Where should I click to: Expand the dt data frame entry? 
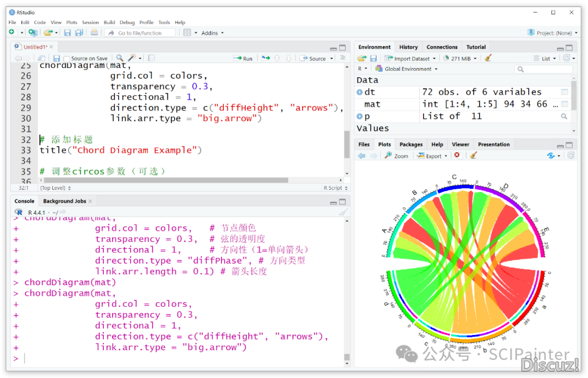[359, 92]
